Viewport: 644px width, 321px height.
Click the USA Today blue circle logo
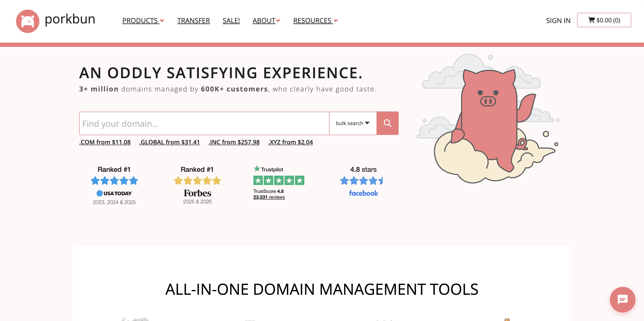click(99, 193)
